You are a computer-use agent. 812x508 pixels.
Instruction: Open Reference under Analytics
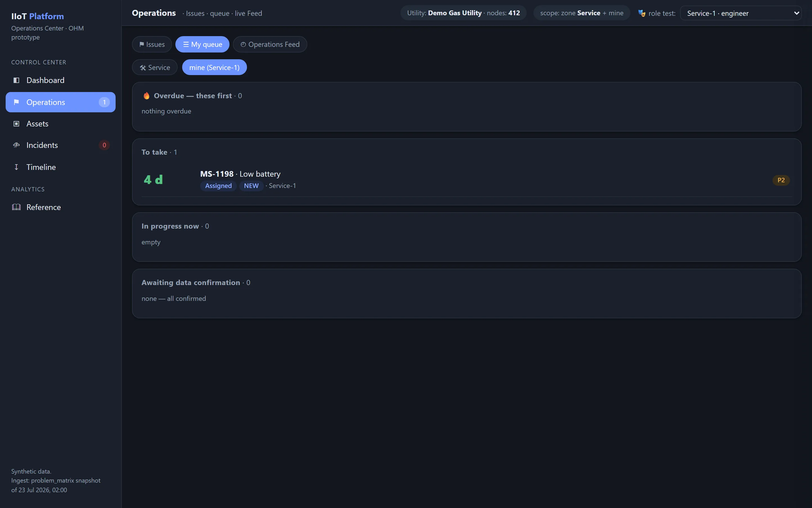[60, 207]
